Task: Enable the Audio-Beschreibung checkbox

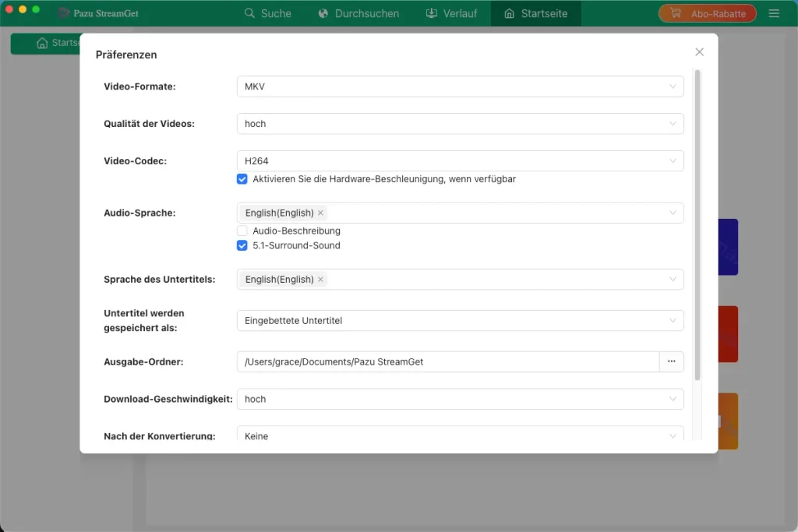Action: coord(242,231)
